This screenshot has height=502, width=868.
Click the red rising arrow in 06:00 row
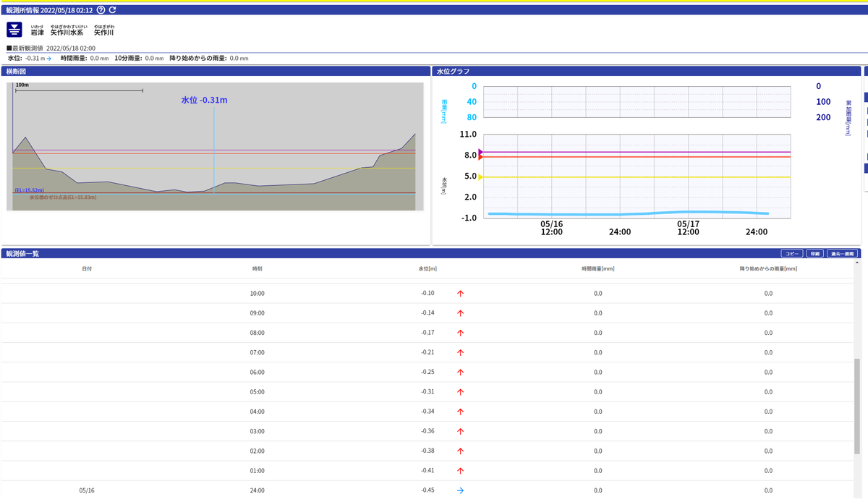[x=460, y=372]
